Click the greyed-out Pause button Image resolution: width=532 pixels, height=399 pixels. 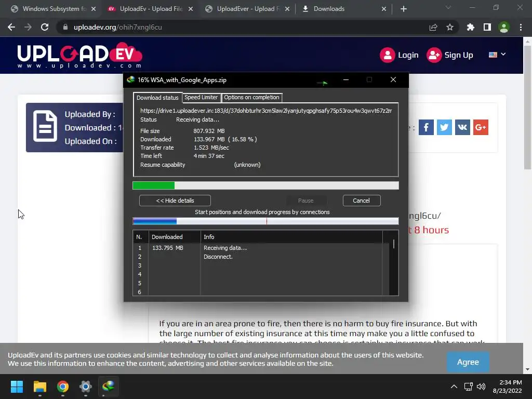pyautogui.click(x=305, y=201)
